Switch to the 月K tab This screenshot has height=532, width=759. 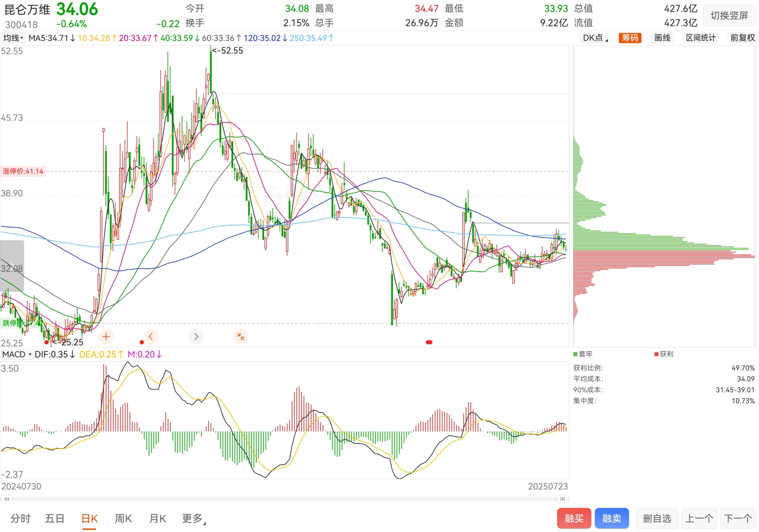pos(158,518)
